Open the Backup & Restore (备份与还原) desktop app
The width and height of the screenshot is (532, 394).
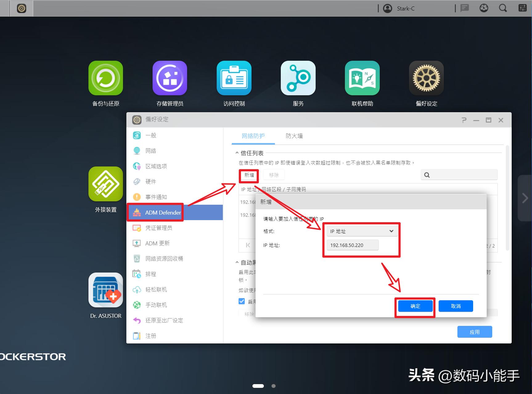[106, 78]
